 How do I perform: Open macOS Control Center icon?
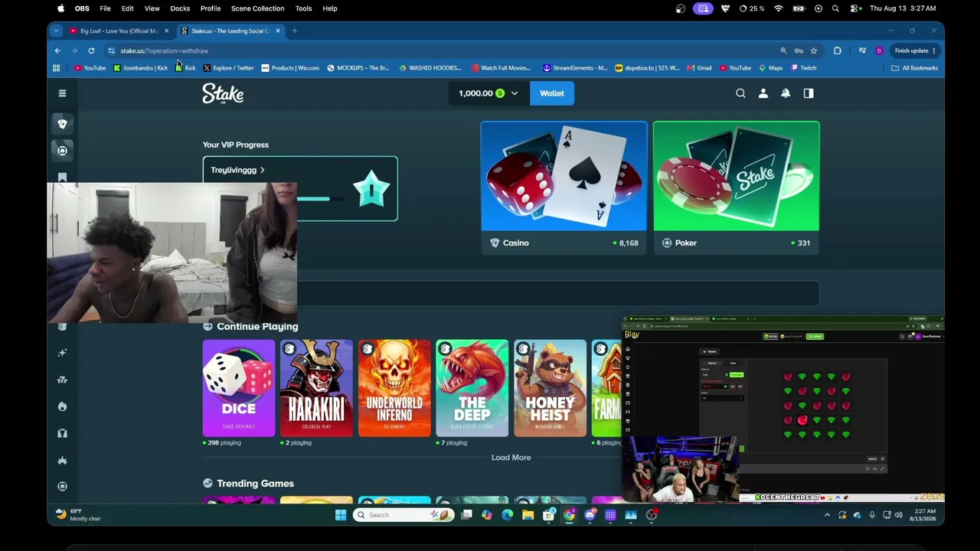click(x=855, y=8)
